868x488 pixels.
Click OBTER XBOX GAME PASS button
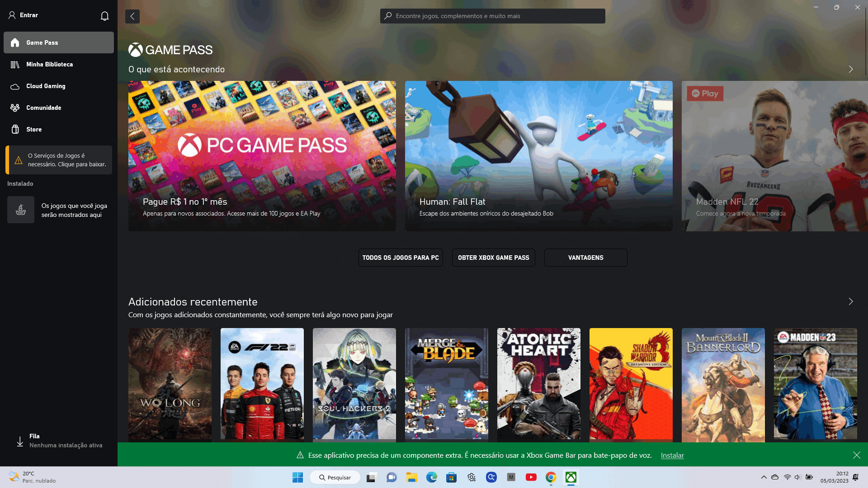pyautogui.click(x=494, y=258)
